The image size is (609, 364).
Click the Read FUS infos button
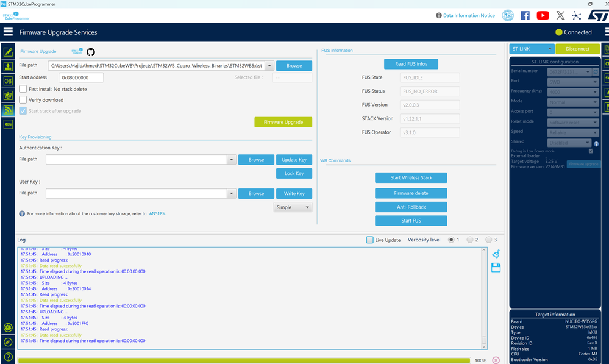pos(411,63)
